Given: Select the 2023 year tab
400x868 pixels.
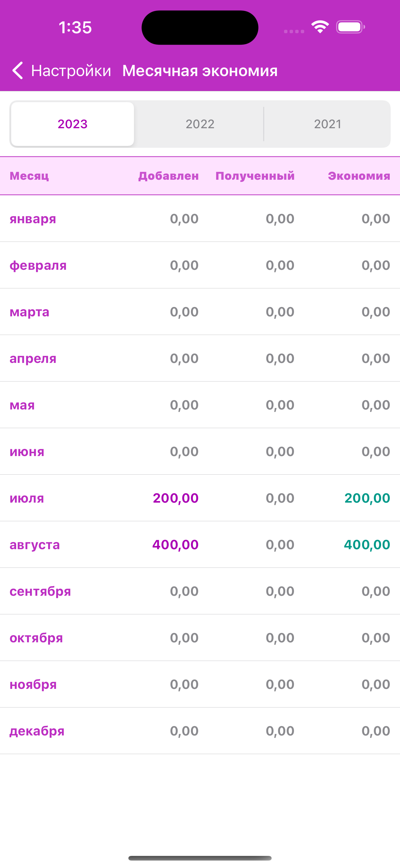Looking at the screenshot, I should pos(72,124).
